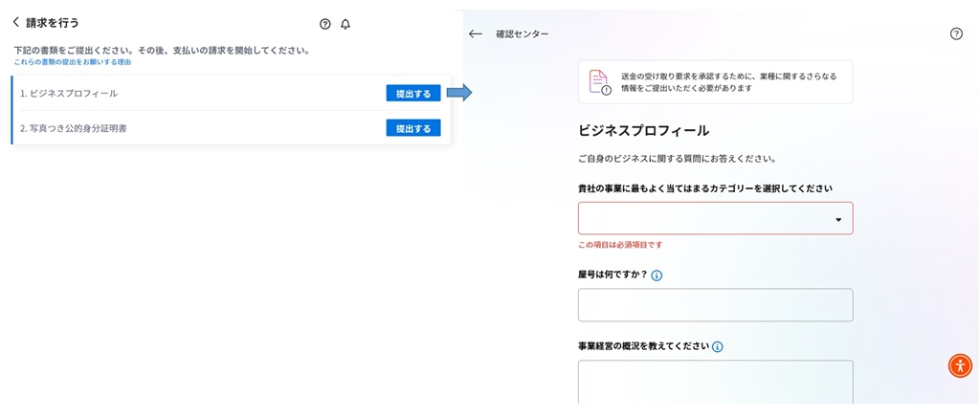Focus the 屋号 input field
980x418 pixels.
[x=716, y=305]
